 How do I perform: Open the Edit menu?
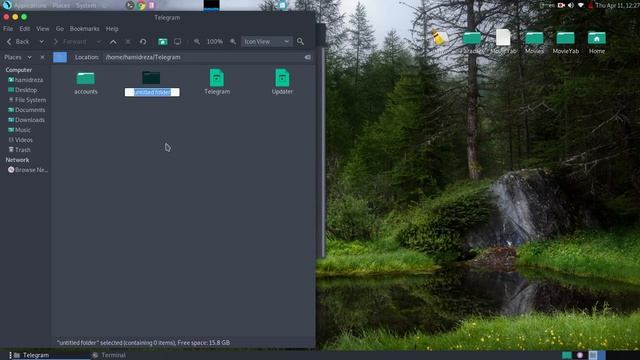click(24, 29)
